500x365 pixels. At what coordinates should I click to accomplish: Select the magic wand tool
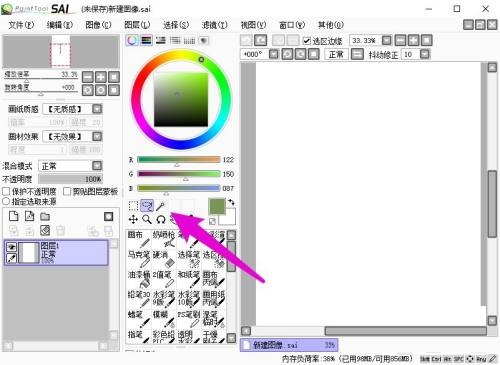tap(161, 206)
